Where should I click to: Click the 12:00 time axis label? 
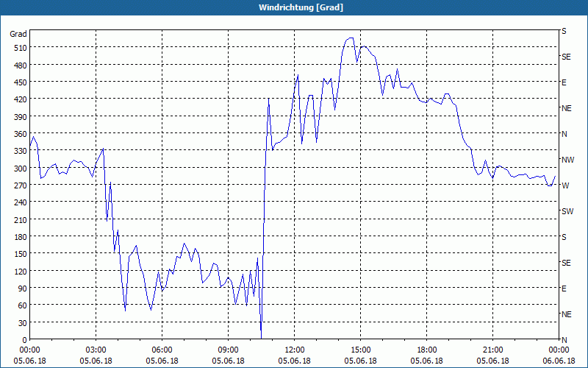(295, 350)
